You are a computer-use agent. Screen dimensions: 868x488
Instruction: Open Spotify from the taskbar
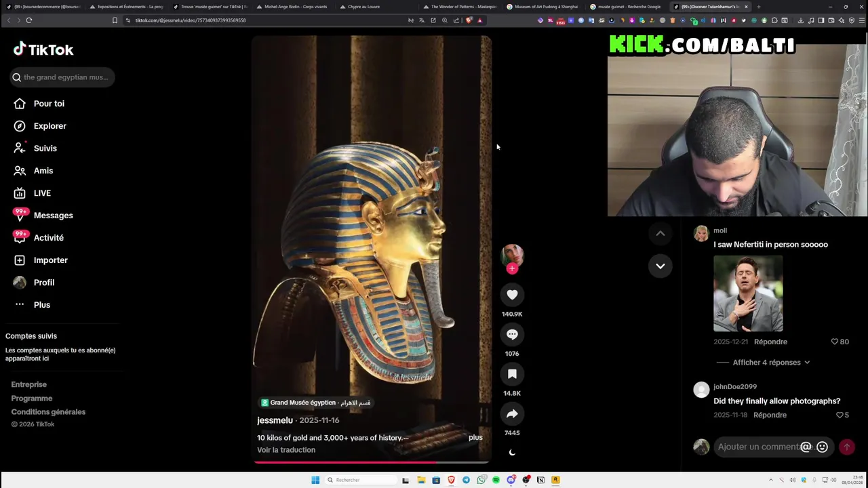(x=496, y=480)
